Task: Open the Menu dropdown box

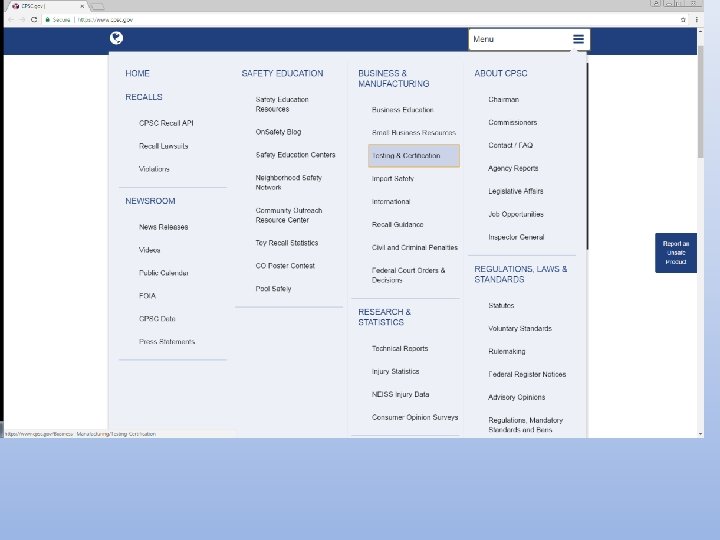Action: [x=529, y=39]
